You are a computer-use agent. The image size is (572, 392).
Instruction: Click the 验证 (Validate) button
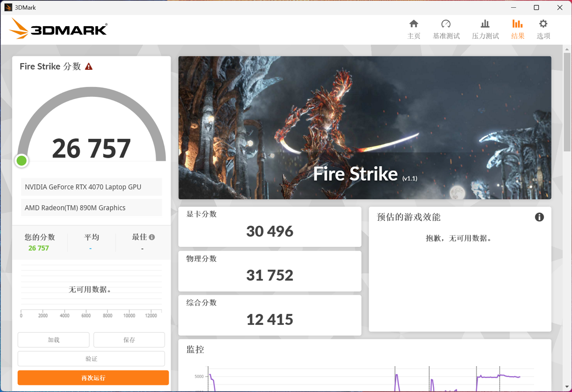click(91, 359)
